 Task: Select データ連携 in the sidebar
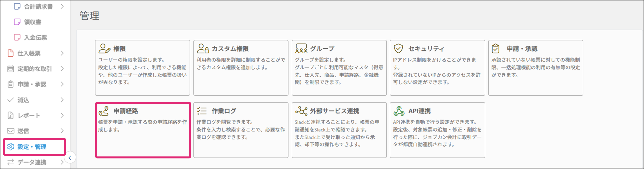[x=32, y=162]
